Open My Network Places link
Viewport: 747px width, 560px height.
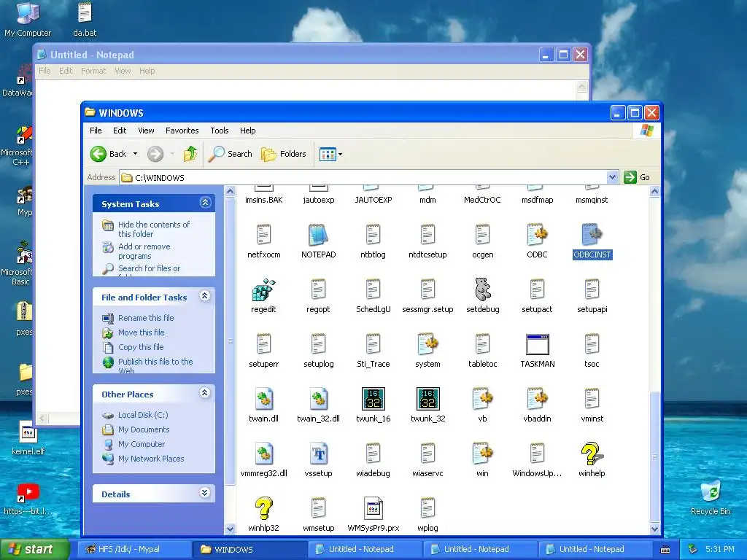151,459
